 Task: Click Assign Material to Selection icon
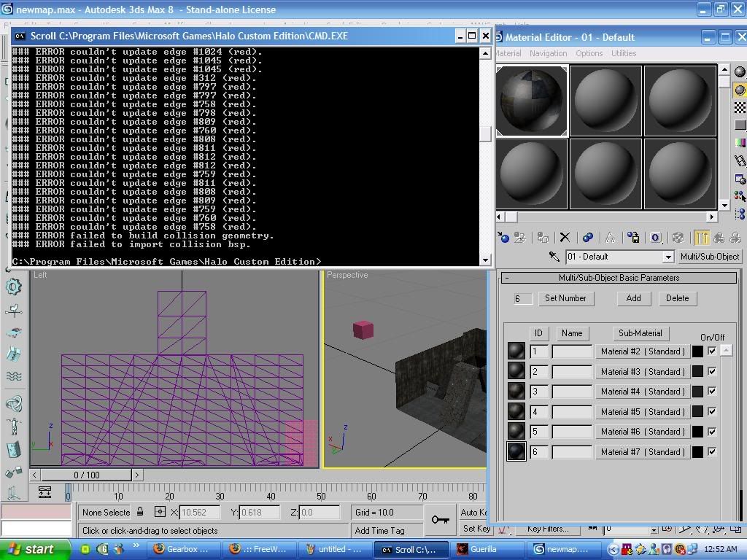(543, 237)
